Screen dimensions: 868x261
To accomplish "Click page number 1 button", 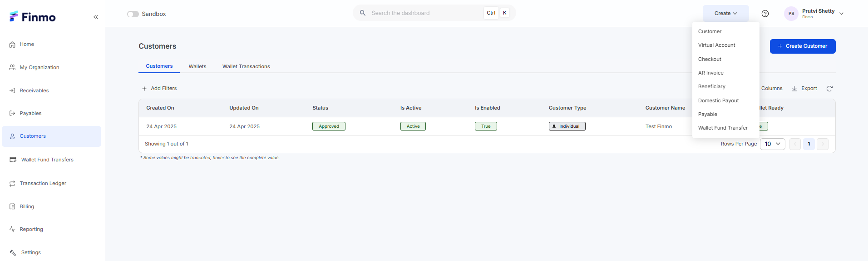I will pos(809,144).
